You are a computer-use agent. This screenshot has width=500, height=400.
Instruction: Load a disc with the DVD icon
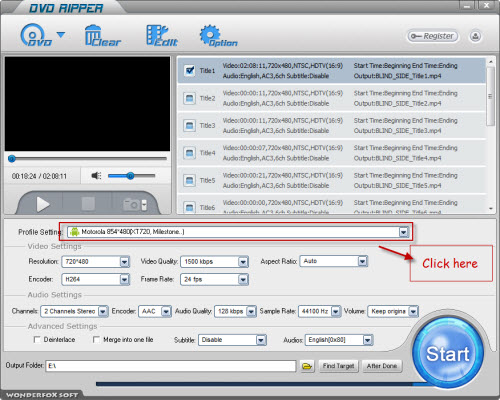[x=35, y=35]
